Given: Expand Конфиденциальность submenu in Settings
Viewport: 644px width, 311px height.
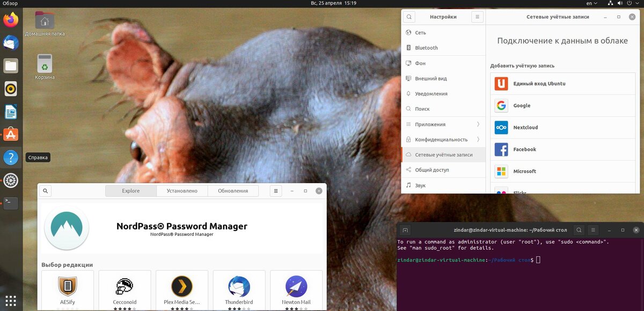Looking at the screenshot, I should pos(443,140).
